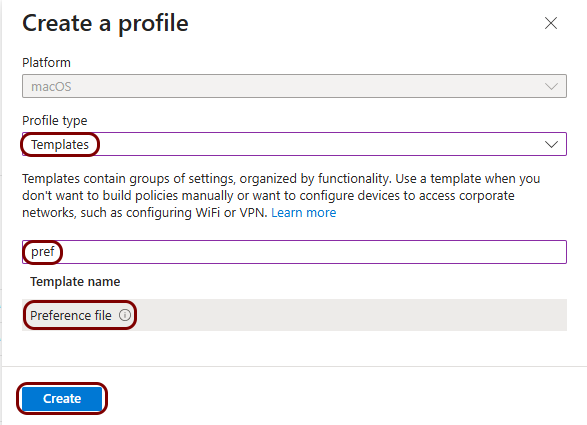This screenshot has width=587, height=425.
Task: Click the Platform field label
Action: pos(46,63)
